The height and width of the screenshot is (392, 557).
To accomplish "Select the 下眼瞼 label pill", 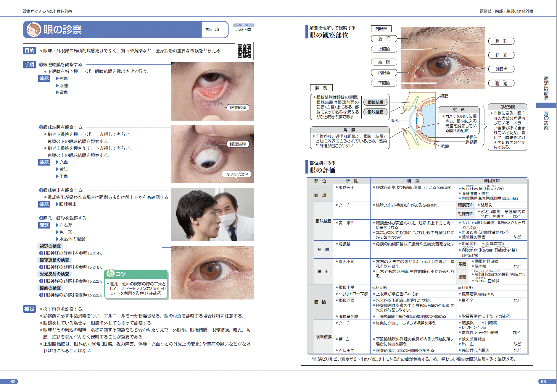I will point(384,83).
